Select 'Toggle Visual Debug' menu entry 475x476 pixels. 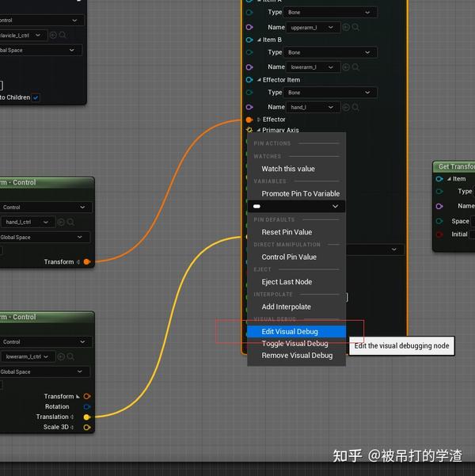pyautogui.click(x=297, y=344)
